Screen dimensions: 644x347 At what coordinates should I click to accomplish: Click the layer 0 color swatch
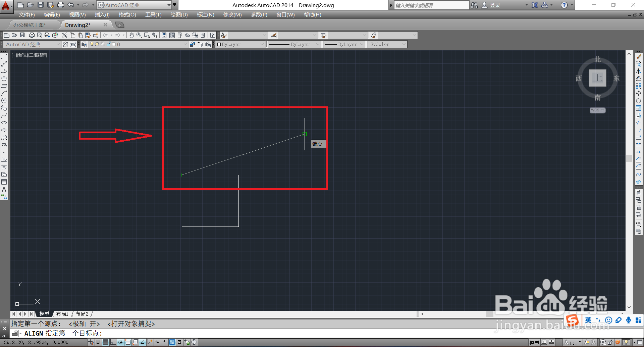click(114, 44)
